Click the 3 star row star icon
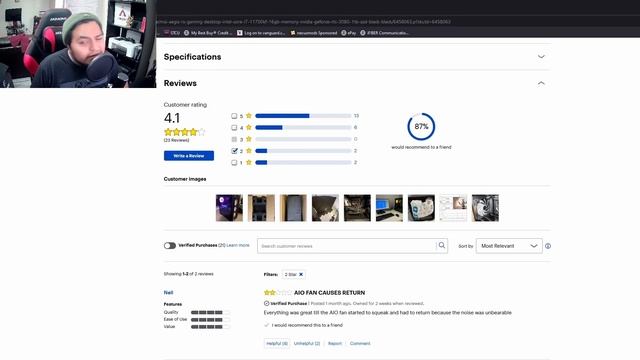Screen dimensions: 640x360 pos(249,139)
